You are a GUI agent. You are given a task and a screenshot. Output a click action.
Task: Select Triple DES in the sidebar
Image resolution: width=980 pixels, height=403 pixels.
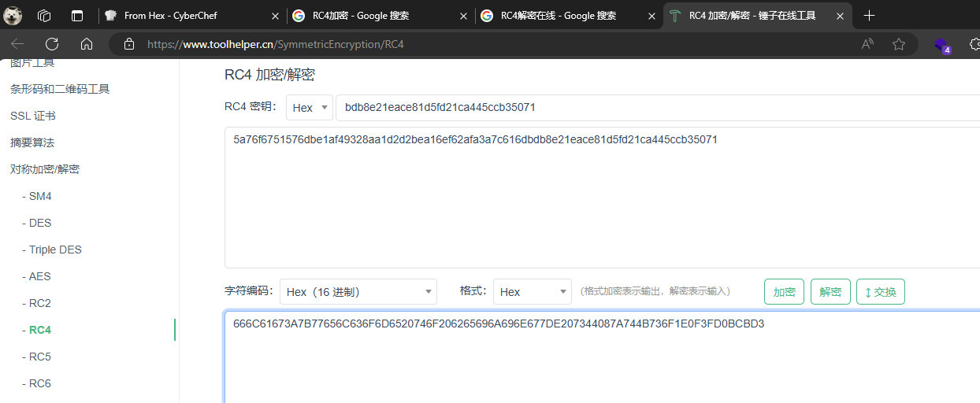pyautogui.click(x=55, y=250)
